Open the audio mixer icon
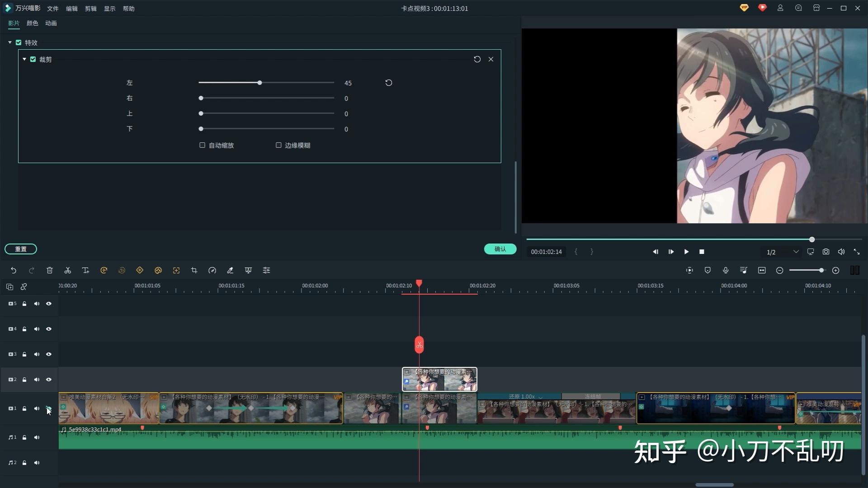The image size is (868, 488). (744, 270)
